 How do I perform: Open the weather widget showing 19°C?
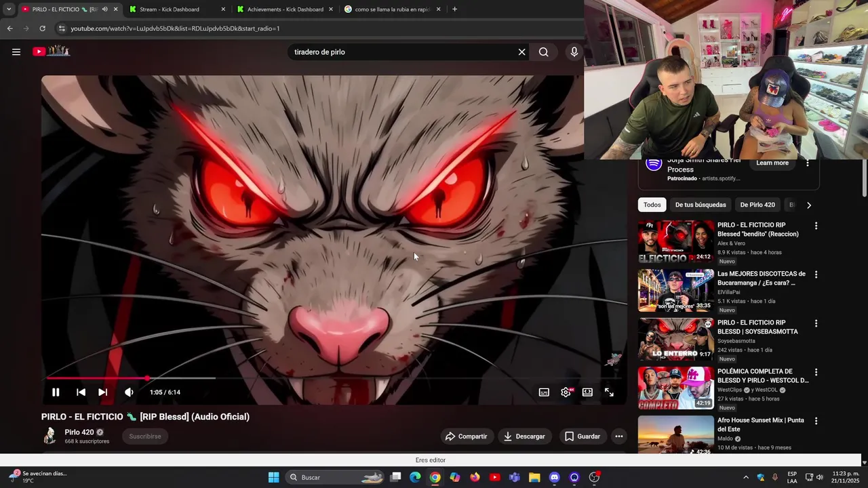(37, 477)
